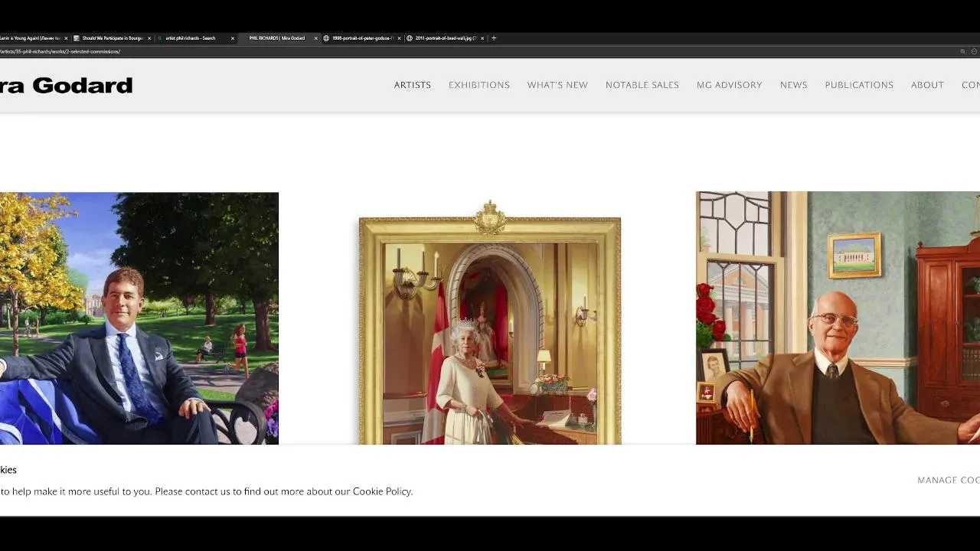Switch to 'Should We Participate in Bourgeois' tab
980x551 pixels.
click(113, 38)
